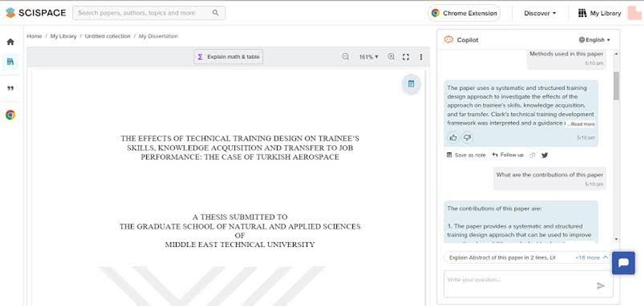Open the citations quote icon in sidebar
The width and height of the screenshot is (644, 306).
click(x=10, y=88)
